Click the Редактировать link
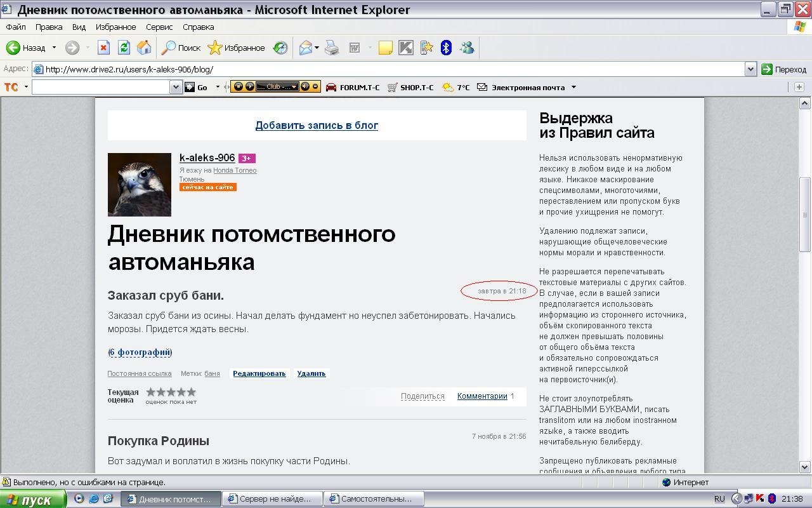Screen dimensions: 812x508 259,373
